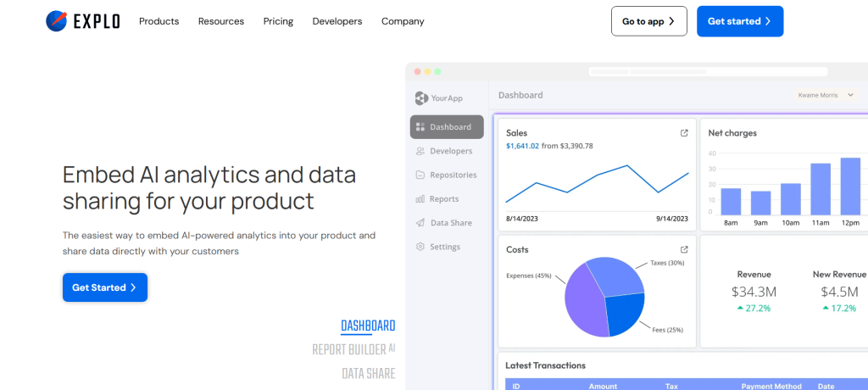Screen dimensions: 868x390
Task: Select the Data Share tab below hero
Action: coord(368,373)
